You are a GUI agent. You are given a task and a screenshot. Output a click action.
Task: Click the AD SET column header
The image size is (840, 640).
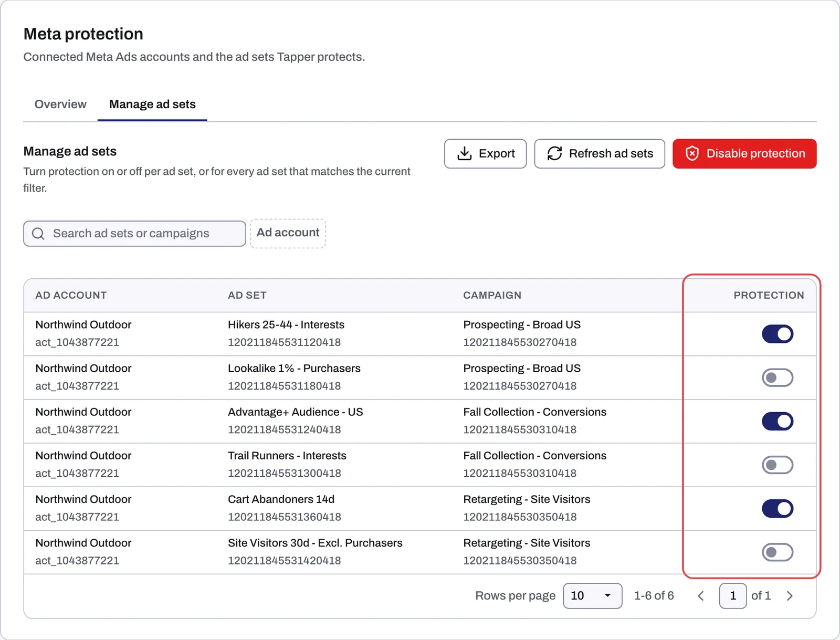tap(247, 295)
